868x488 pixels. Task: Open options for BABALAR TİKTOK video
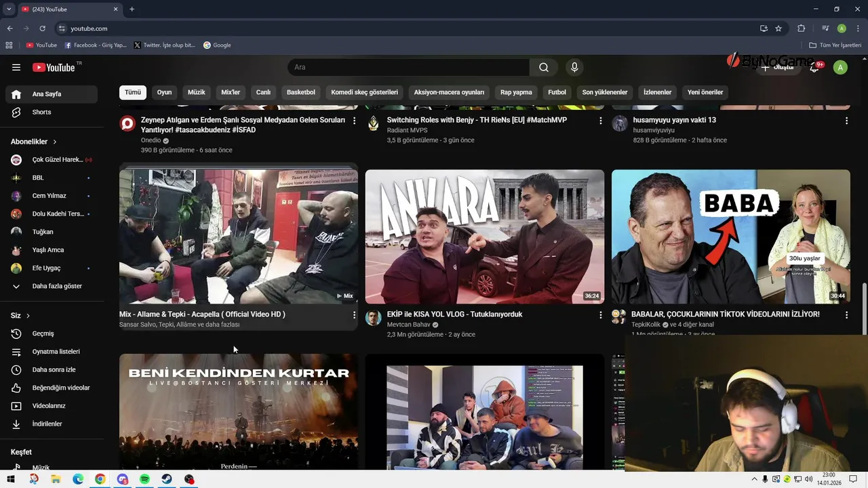(846, 315)
